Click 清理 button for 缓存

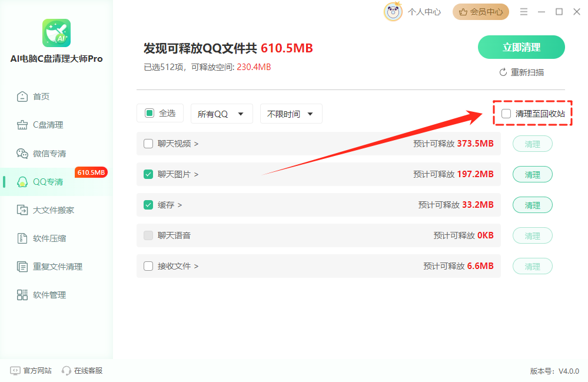pyautogui.click(x=533, y=205)
